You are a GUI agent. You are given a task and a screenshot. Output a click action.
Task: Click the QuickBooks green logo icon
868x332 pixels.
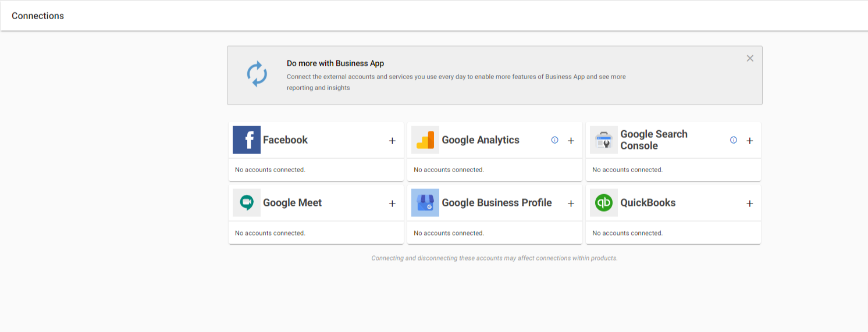pos(604,203)
